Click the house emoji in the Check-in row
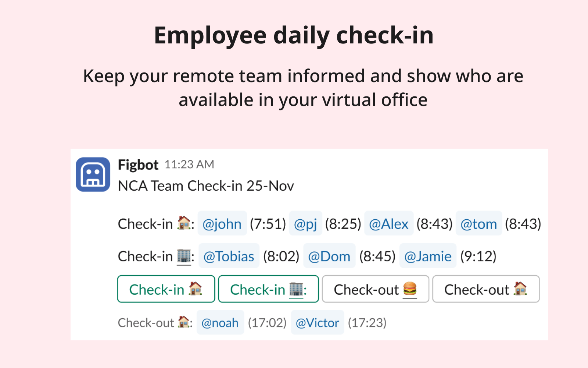Viewport: 588px width, 368px height. point(184,223)
